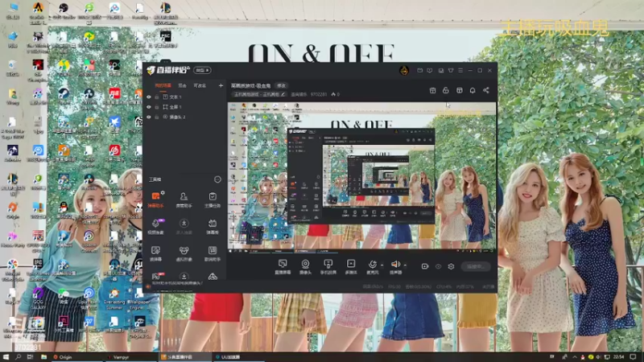Share the stream with the share icon

[486, 90]
